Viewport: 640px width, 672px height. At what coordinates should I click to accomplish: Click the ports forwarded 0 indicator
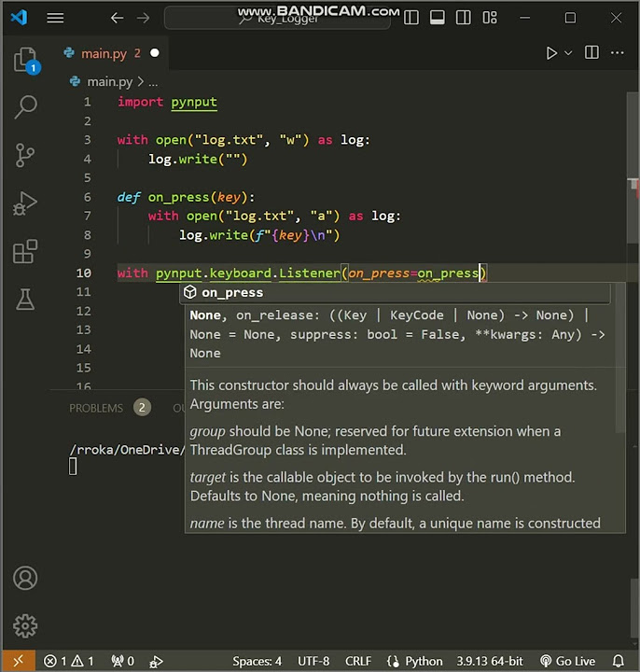coord(122,662)
